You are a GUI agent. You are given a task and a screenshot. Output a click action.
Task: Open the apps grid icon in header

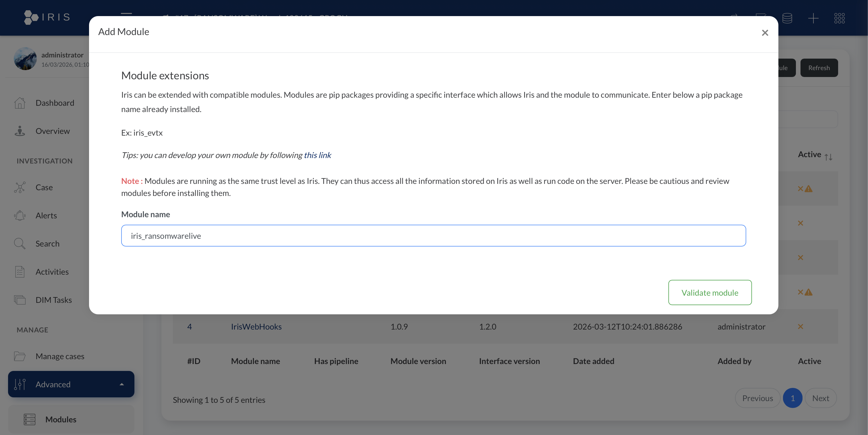coord(839,18)
